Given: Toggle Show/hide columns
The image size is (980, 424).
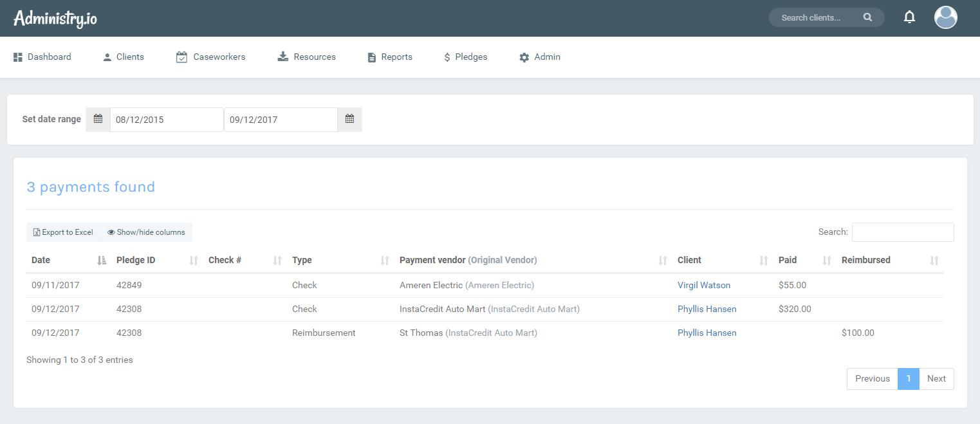Looking at the screenshot, I should (146, 232).
